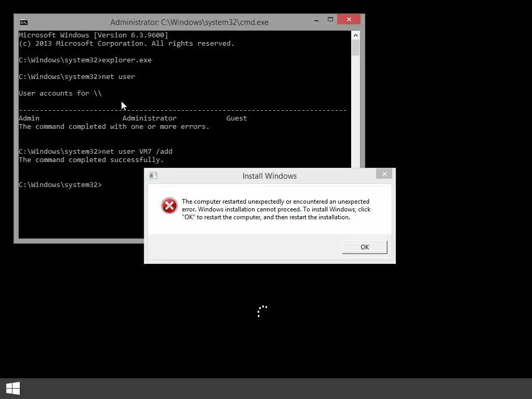
Task: Click the cmd.exe window title bar
Action: (189, 22)
